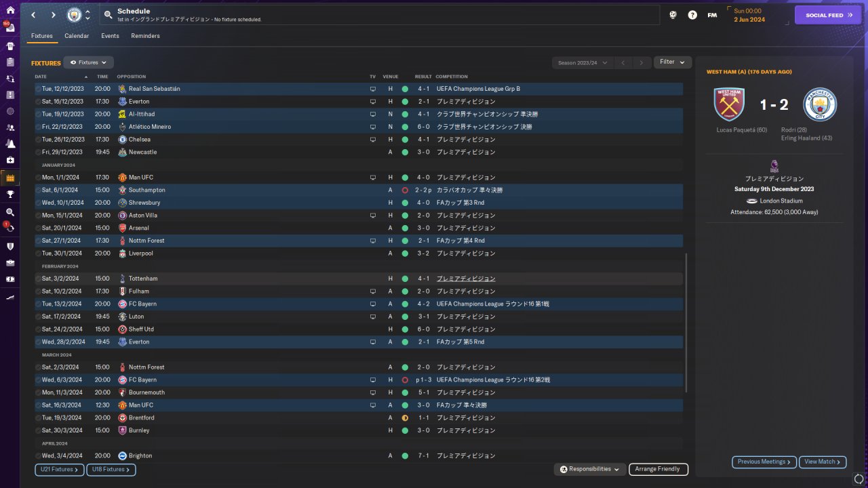Open Previous Meetings for West Ham match

coord(764,462)
